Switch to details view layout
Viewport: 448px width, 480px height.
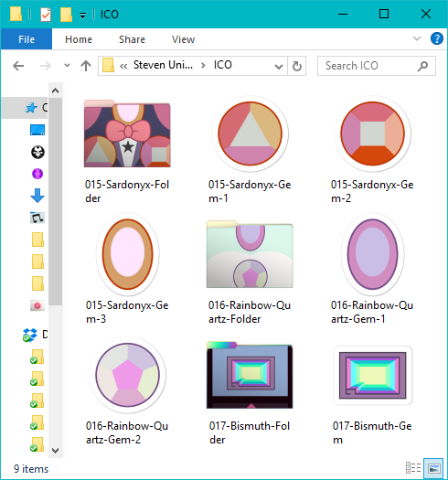(413, 468)
